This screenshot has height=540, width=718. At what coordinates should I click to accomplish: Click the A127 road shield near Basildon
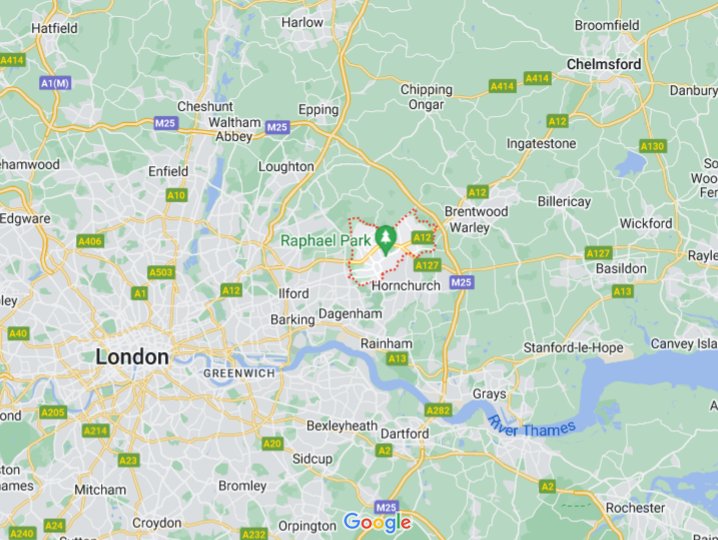click(598, 253)
